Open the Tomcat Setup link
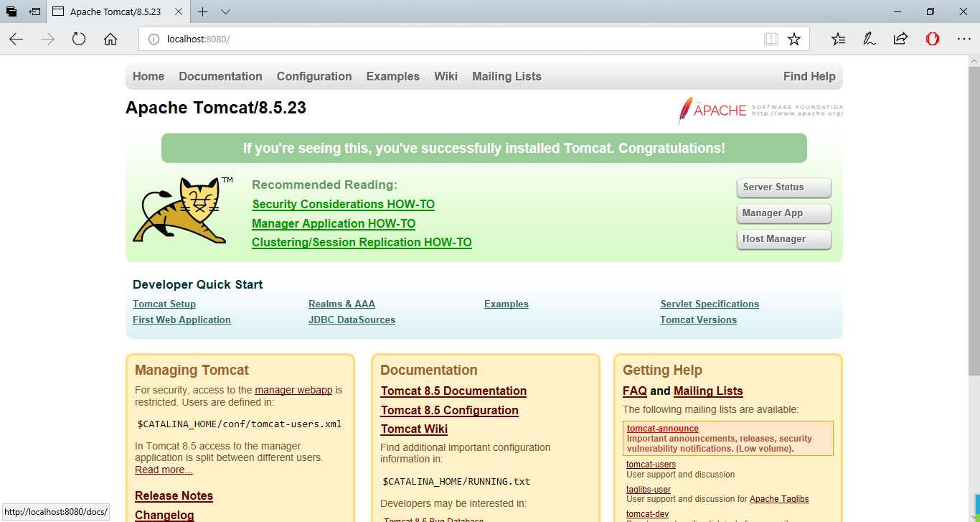The height and width of the screenshot is (522, 980). 164,304
